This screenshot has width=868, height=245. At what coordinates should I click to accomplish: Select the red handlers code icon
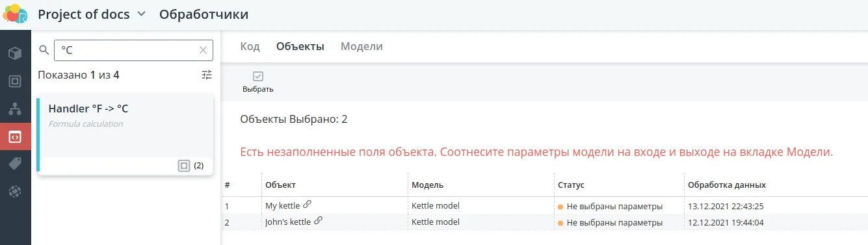coord(15,137)
